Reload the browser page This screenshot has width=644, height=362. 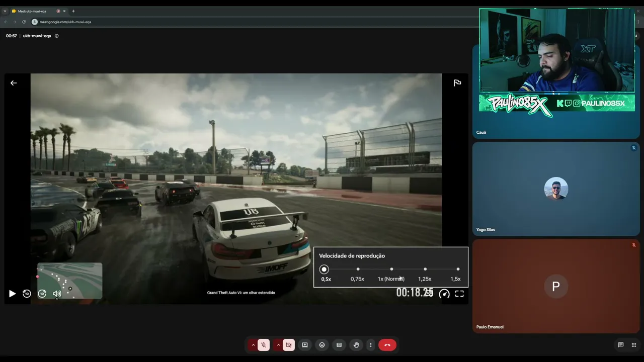[x=24, y=22]
